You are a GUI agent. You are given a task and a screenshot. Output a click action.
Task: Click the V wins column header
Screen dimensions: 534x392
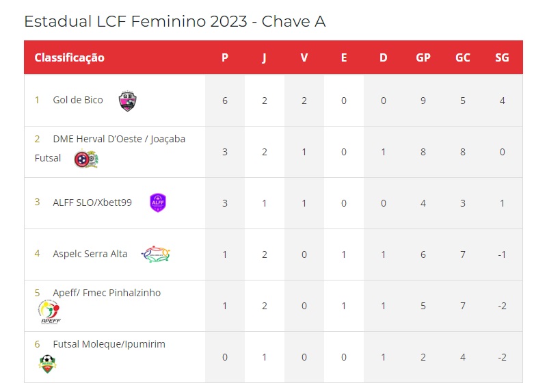click(x=304, y=57)
